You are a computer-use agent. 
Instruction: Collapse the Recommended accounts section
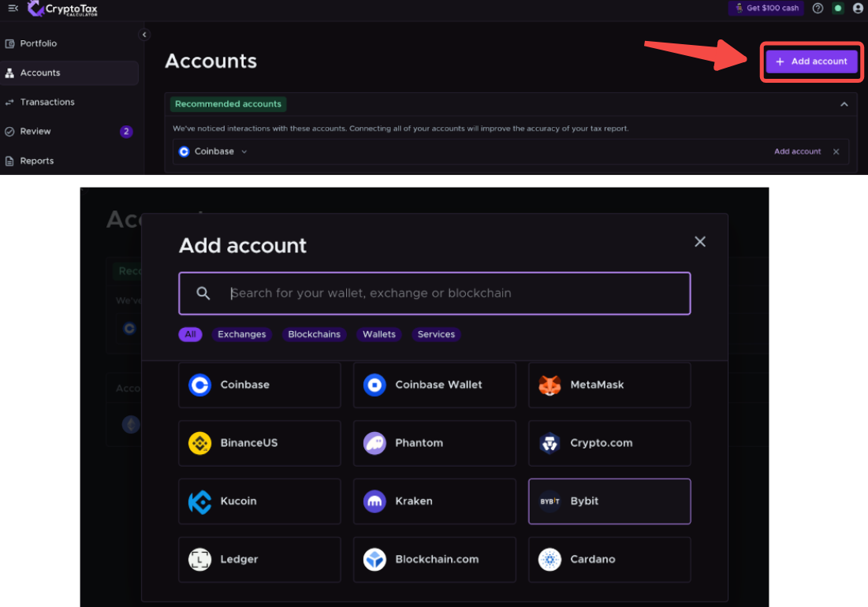tap(844, 104)
